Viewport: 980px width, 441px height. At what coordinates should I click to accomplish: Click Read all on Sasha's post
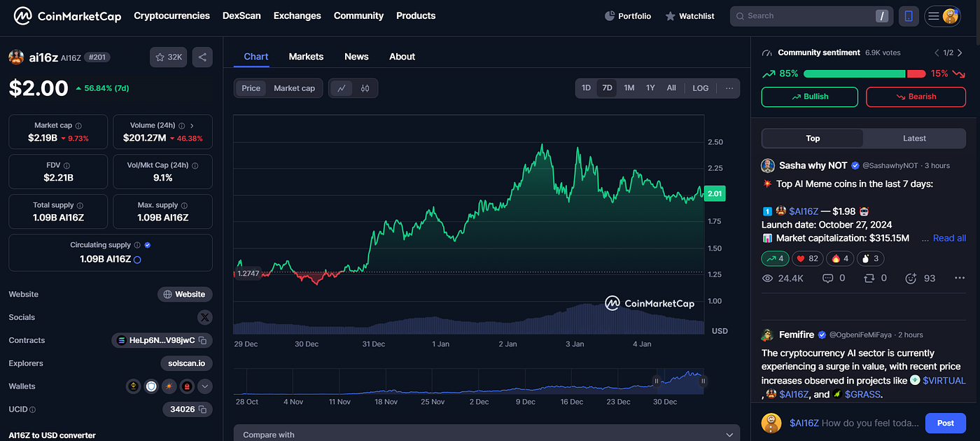pyautogui.click(x=949, y=238)
